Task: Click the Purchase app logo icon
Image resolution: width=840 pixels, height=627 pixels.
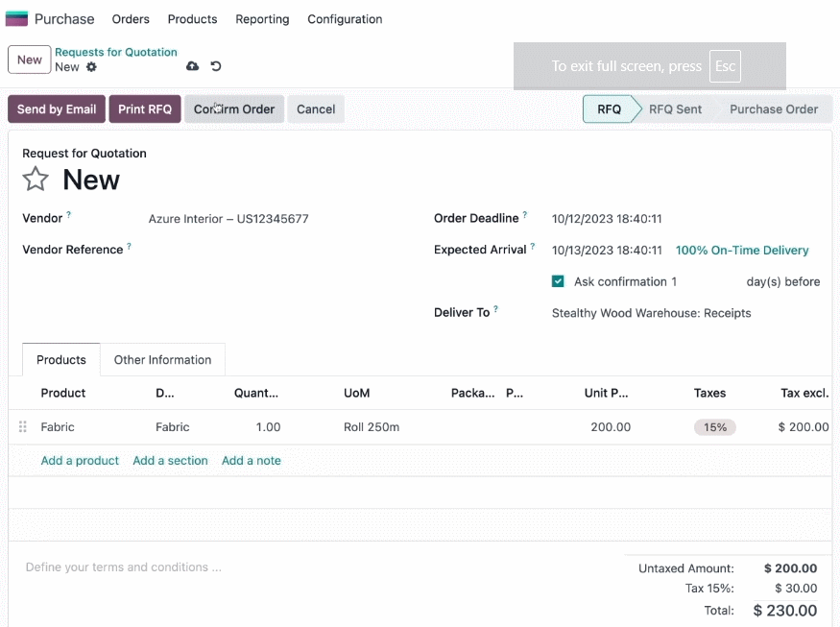Action: [16, 19]
